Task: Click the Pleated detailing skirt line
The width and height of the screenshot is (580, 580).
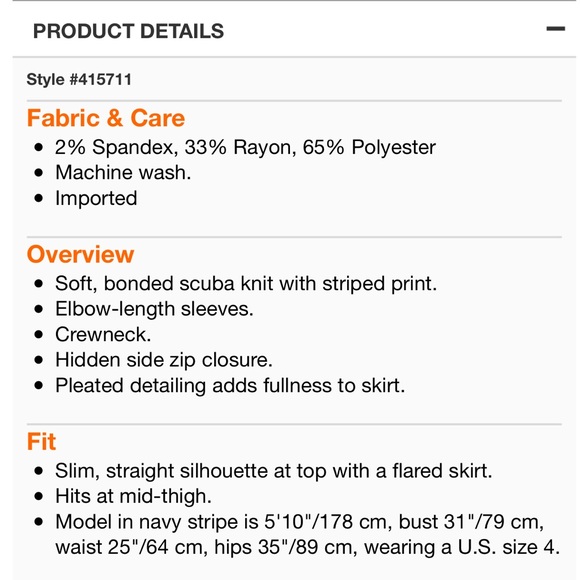Action: pos(230,385)
